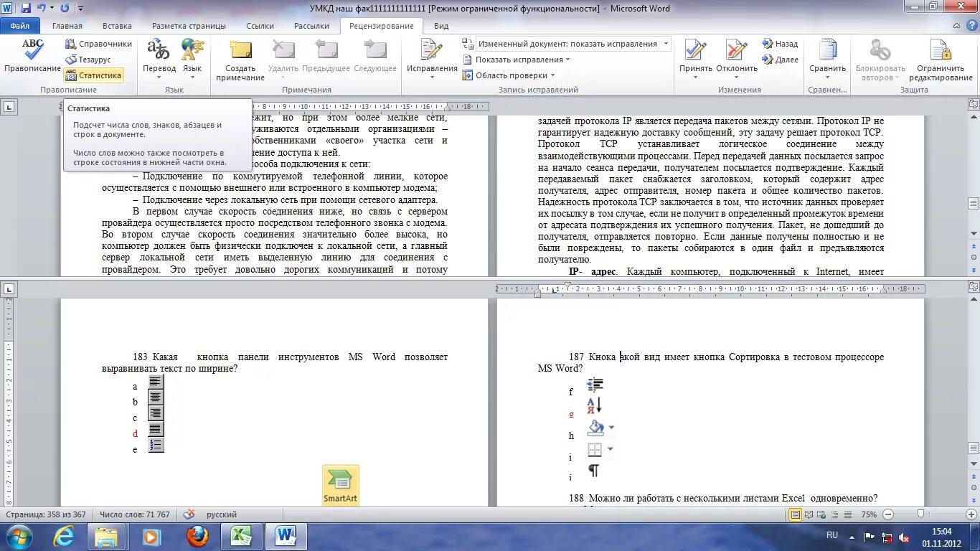
Task: Click the zoom slider handle
Action: pos(921,514)
